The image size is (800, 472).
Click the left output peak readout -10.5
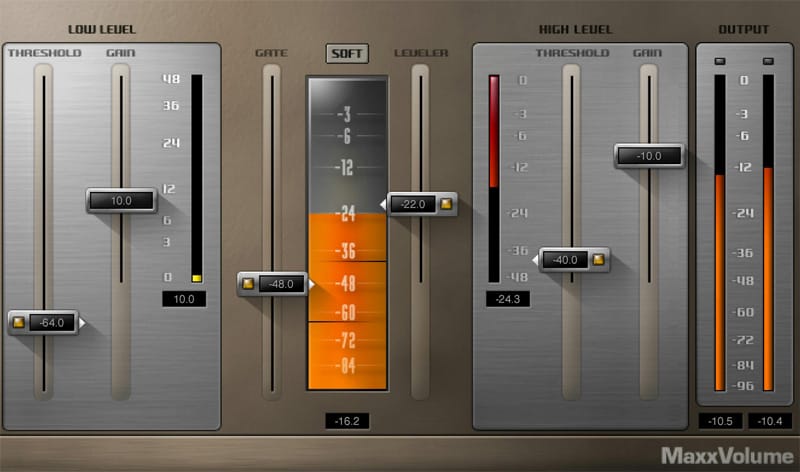pos(720,421)
